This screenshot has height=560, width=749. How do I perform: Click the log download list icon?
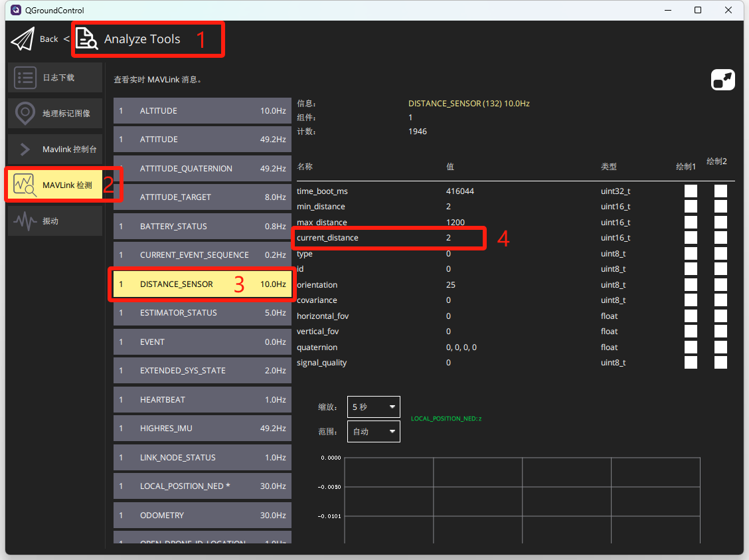25,78
